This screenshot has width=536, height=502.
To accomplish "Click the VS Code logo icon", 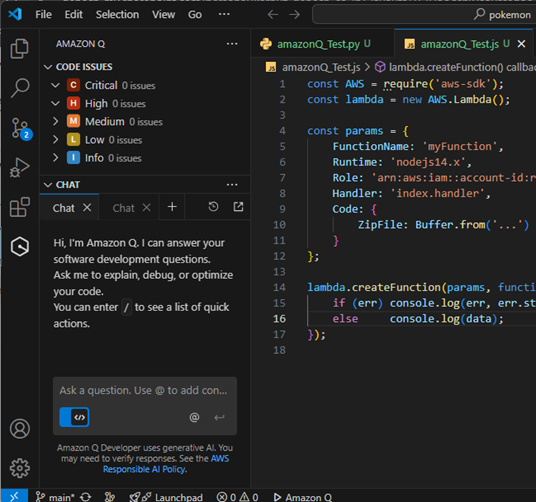I will tap(15, 14).
